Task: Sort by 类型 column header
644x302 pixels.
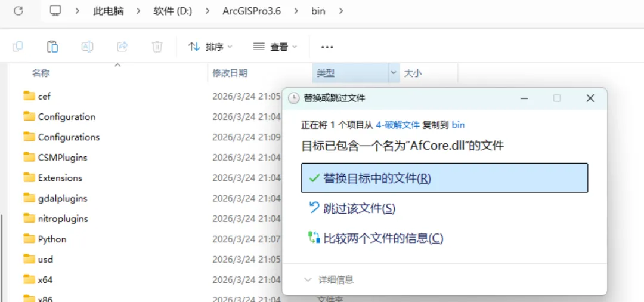Action: click(326, 73)
